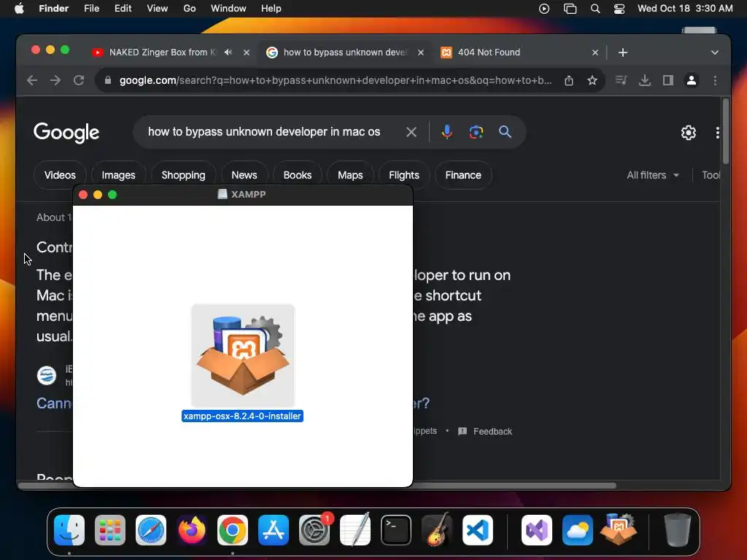Screen dimensions: 747x560
Task: Select the 'how to bypass unknown' Google tab
Action: click(345, 52)
